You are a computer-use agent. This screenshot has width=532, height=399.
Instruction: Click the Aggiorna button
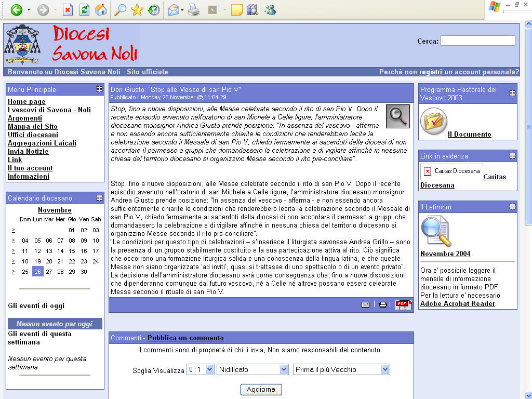tap(261, 390)
